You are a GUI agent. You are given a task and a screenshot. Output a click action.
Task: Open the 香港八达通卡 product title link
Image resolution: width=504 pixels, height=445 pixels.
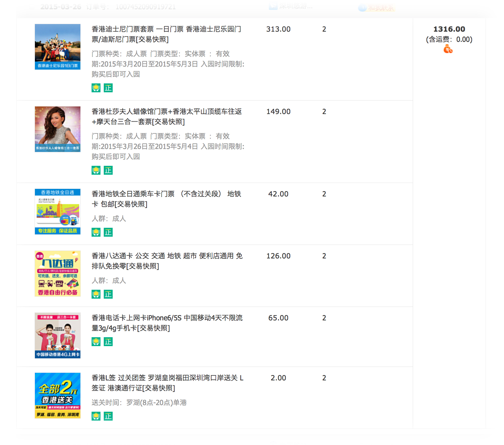[x=166, y=261]
